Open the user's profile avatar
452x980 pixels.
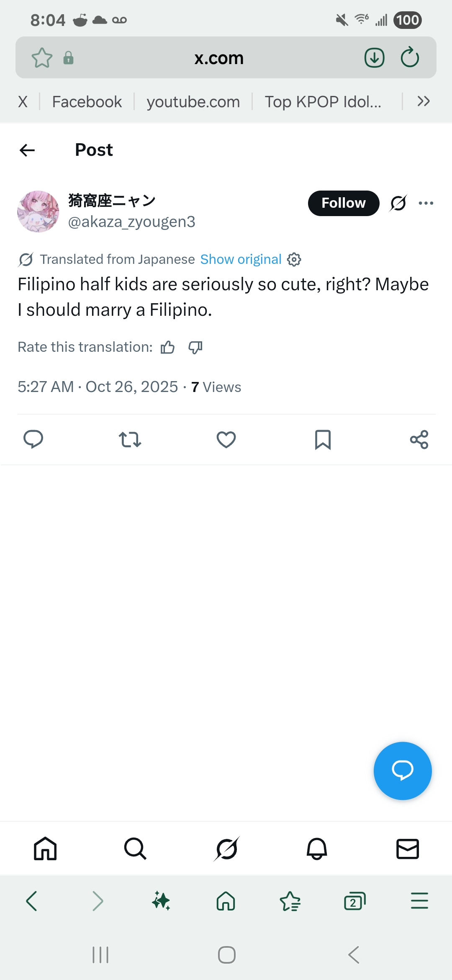click(38, 211)
